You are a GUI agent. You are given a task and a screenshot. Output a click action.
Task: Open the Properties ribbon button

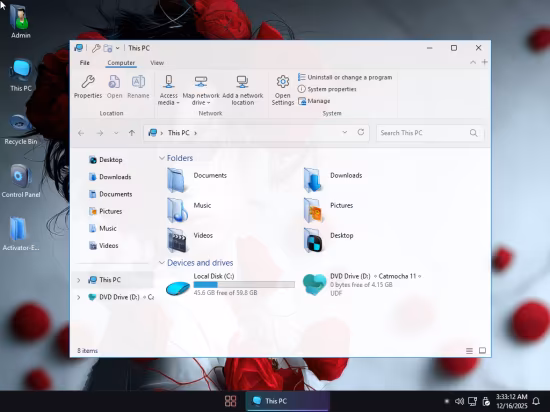coord(88,87)
